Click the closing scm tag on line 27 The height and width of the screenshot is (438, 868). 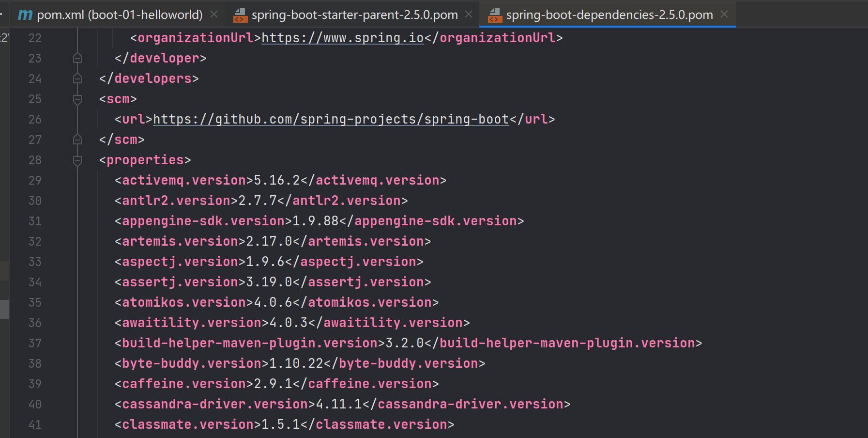coord(122,140)
